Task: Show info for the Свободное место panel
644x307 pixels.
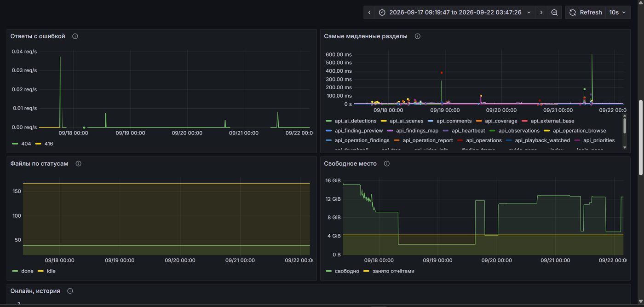Action: (386, 164)
